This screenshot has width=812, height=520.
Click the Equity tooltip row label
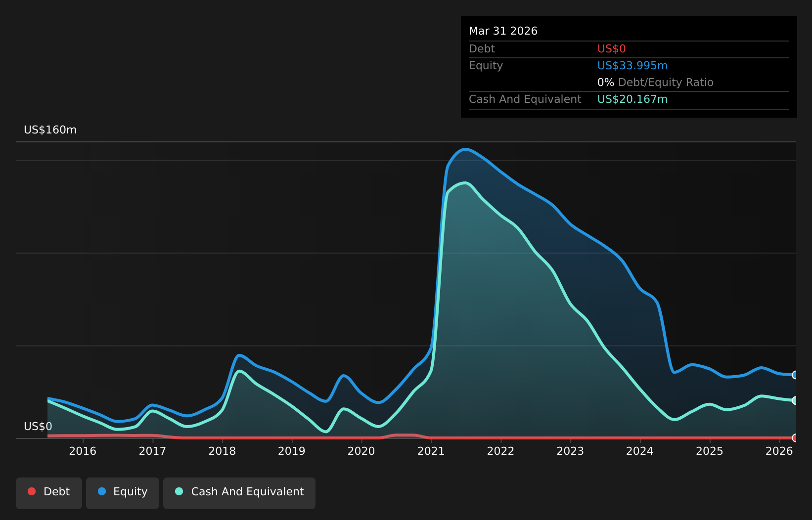486,66
